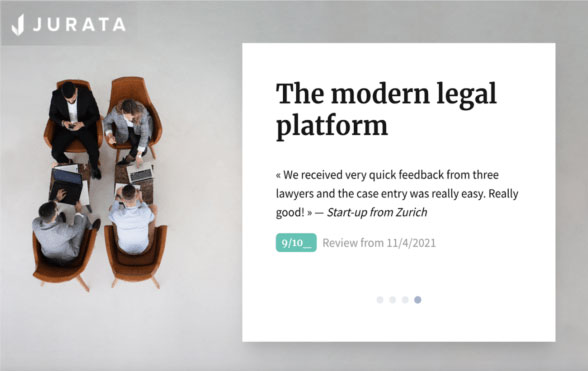Image resolution: width=588 pixels, height=371 pixels.
Task: Click the man in the grey suit
Action: 62,230
